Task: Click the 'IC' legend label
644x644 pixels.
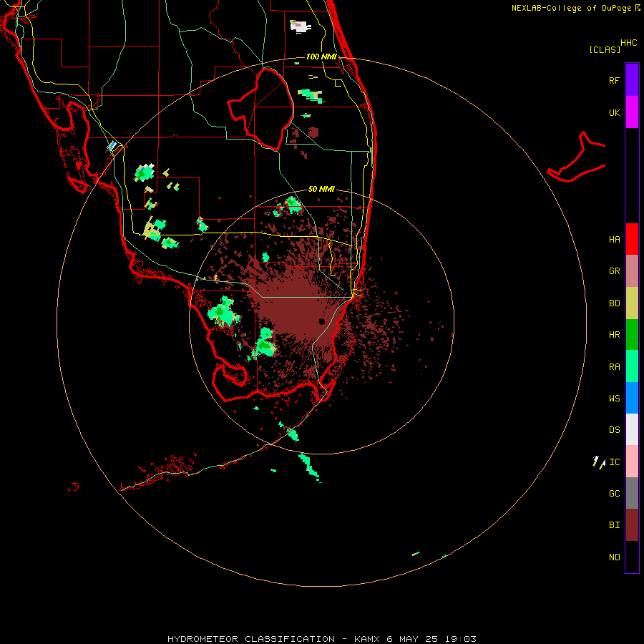Action: click(x=614, y=462)
